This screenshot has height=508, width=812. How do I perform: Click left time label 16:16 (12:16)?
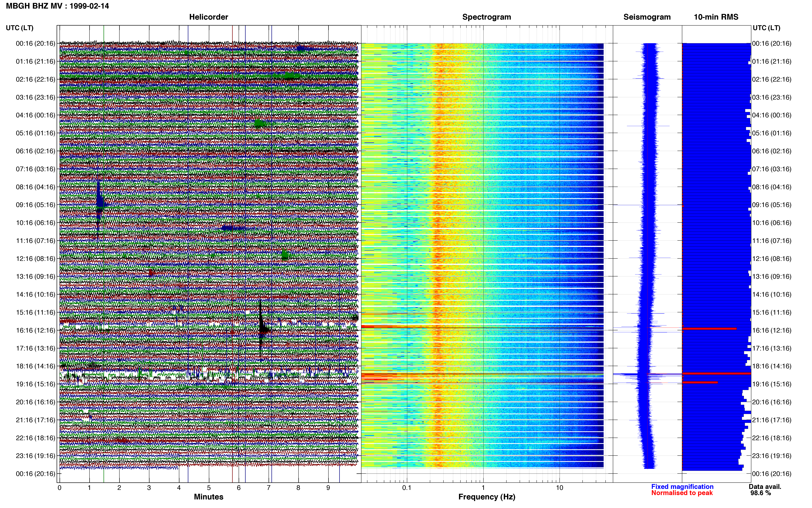[x=36, y=330]
